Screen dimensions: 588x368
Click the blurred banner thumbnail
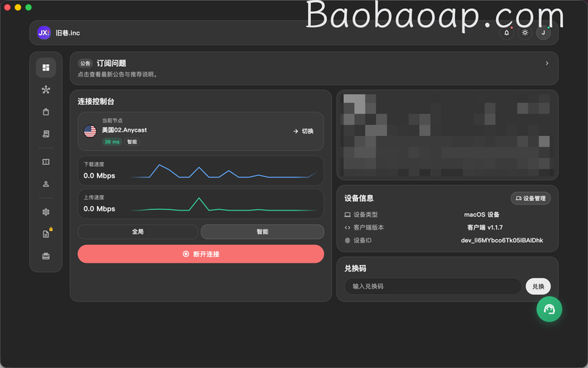(448, 135)
